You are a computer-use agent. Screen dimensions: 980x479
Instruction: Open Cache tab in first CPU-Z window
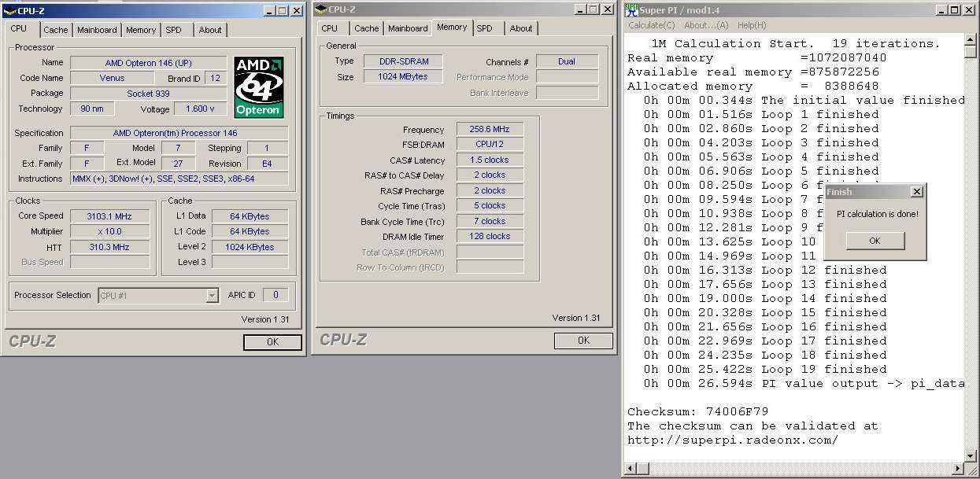click(x=56, y=30)
